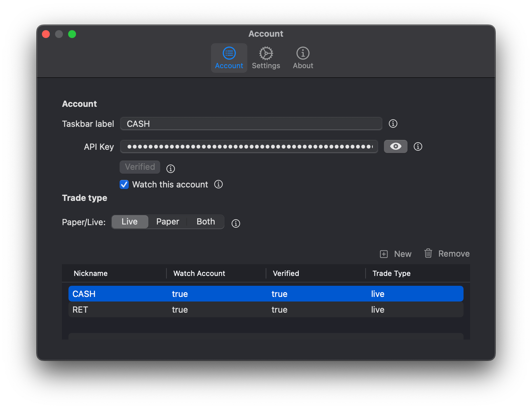Click the info icon next to Paper/Live selector
Screen dimensions: 532x409
[x=235, y=223]
